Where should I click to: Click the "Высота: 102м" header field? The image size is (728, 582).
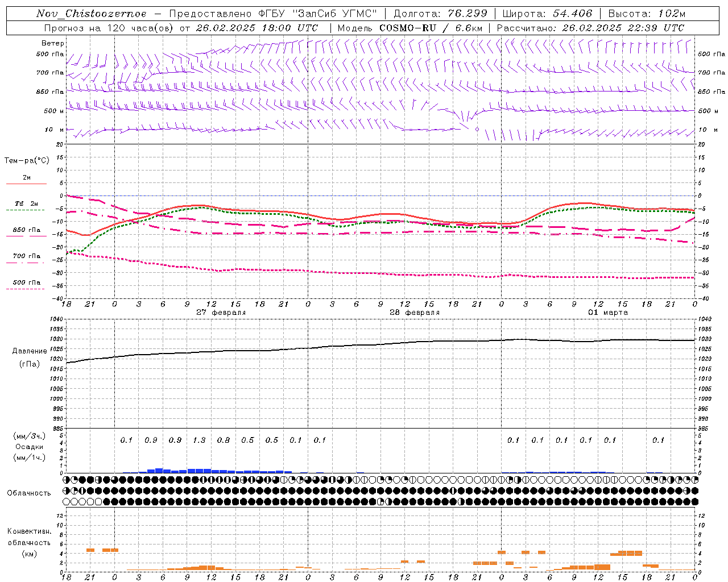pyautogui.click(x=647, y=14)
